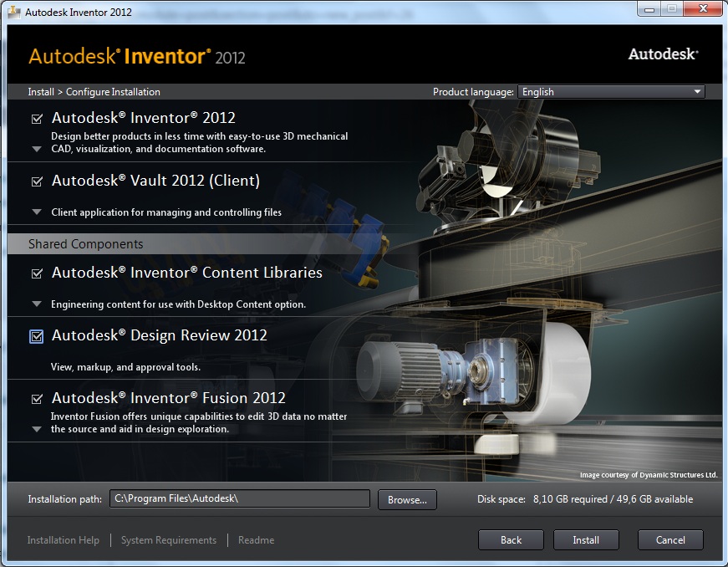Uncheck the Autodesk Design Review 2012 checkbox

(x=36, y=336)
